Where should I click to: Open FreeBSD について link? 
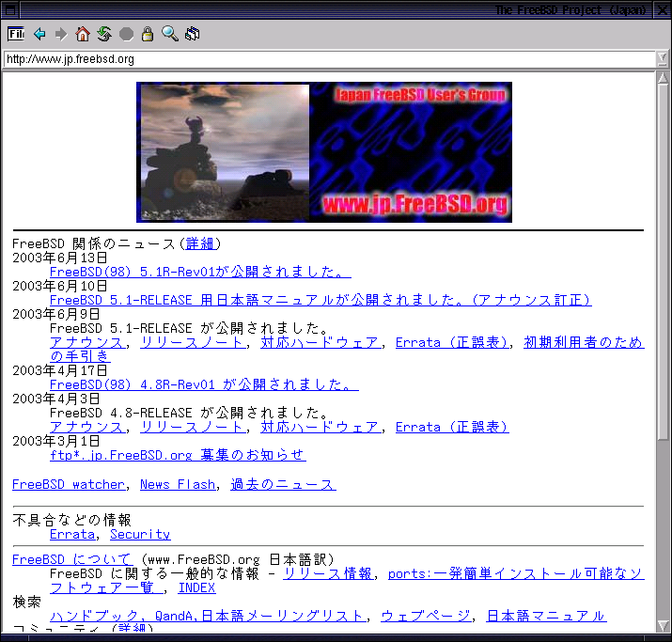pos(72,559)
